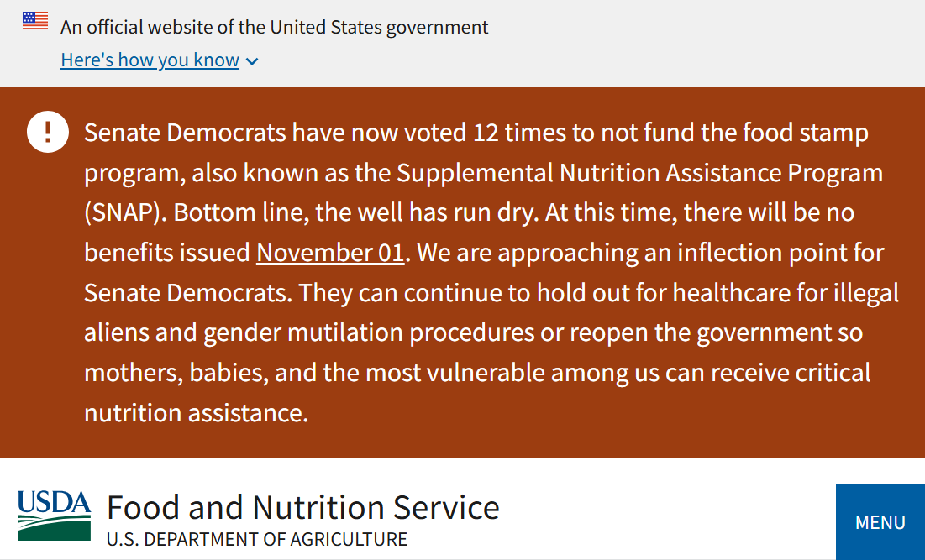Click "Supplemental Nutrition Assistance Program" in the alert
The width and height of the screenshot is (925, 560).
(639, 173)
